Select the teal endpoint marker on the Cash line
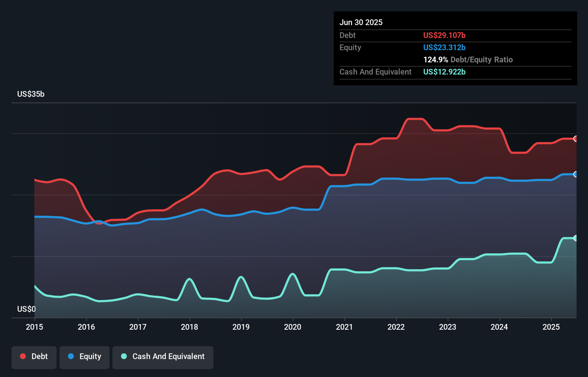The height and width of the screenshot is (377, 588). (x=575, y=238)
